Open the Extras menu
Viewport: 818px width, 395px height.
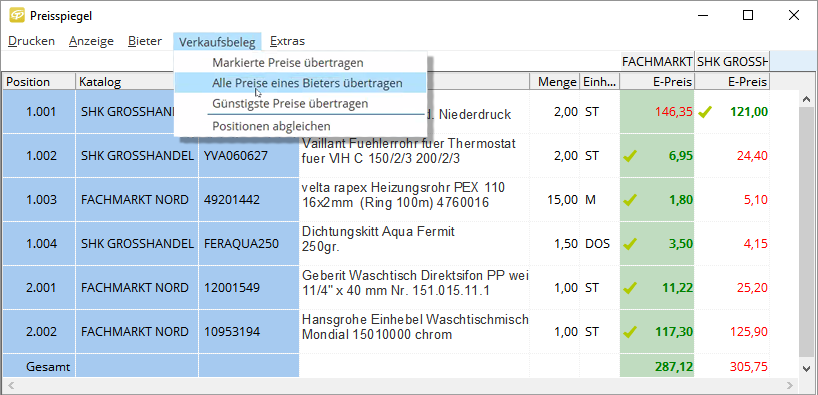pyautogui.click(x=287, y=41)
